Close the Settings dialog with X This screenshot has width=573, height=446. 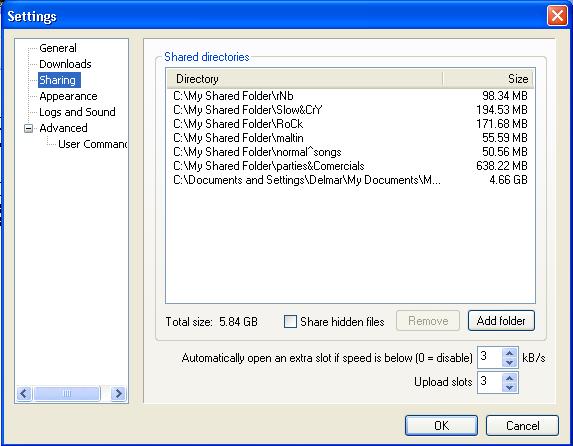557,16
